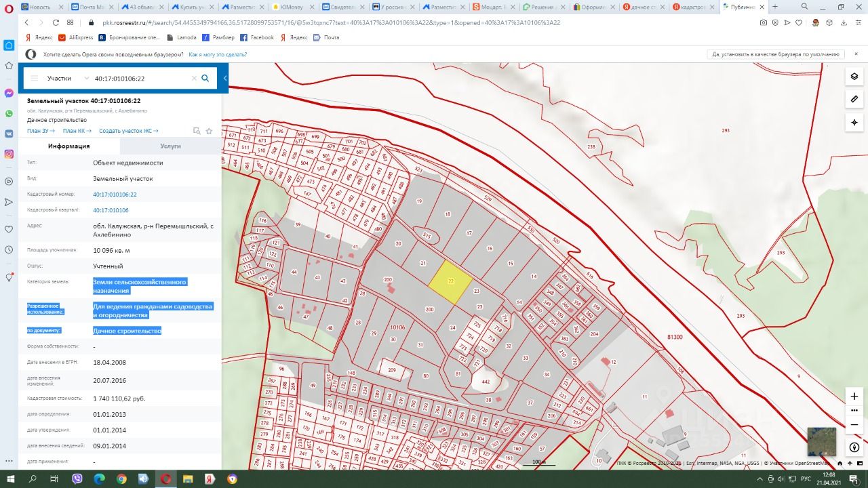The image size is (868, 488).
Task: Take snapshot with camera icon in address bar
Action: [x=764, y=22]
